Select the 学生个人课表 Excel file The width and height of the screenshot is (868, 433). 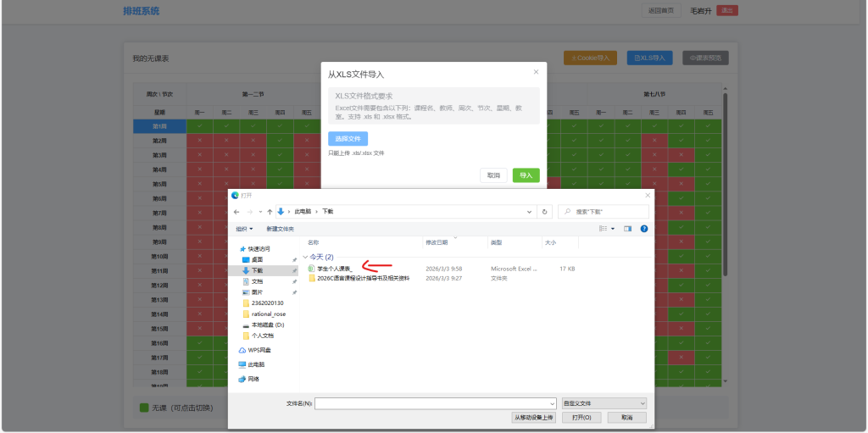pyautogui.click(x=334, y=268)
